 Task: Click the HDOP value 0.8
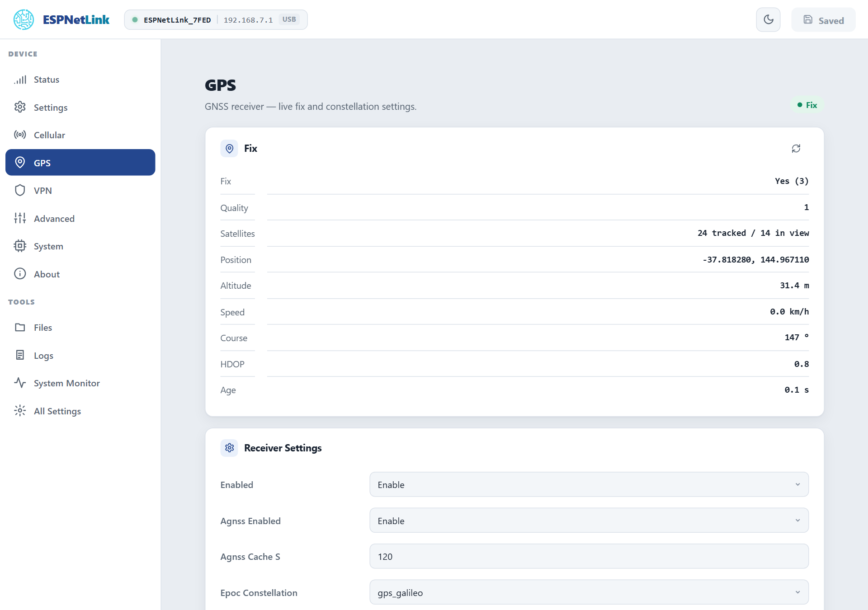(x=802, y=364)
